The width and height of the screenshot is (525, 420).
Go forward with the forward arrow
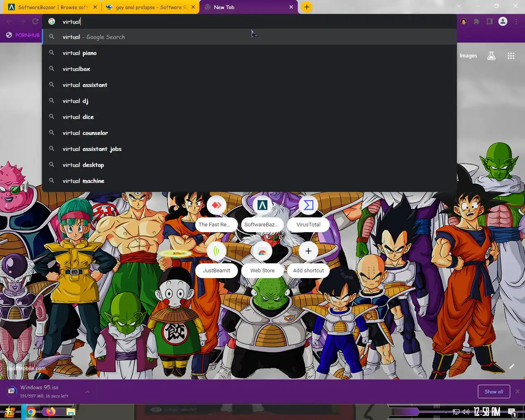[22, 22]
